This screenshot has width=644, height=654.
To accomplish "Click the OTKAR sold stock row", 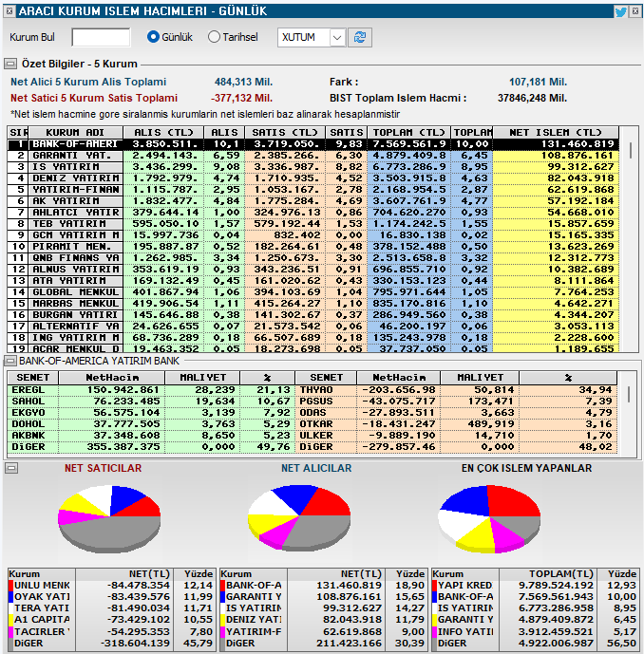I will (x=456, y=424).
